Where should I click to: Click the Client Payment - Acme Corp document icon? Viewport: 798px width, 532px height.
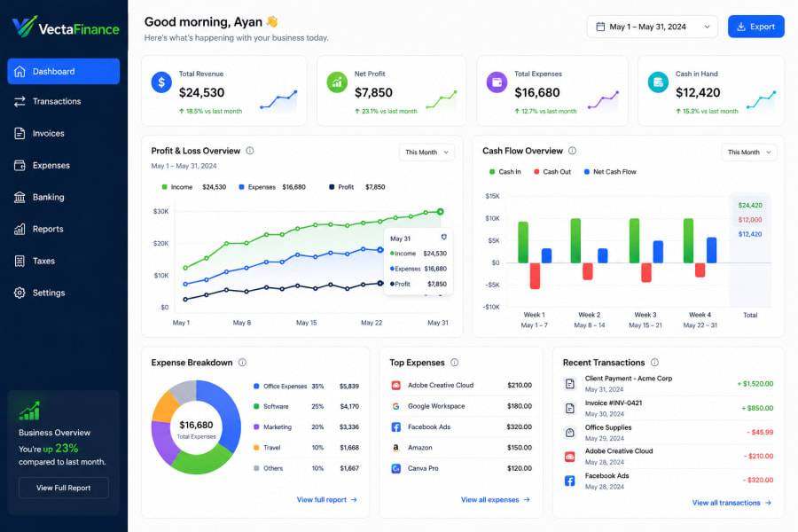point(570,384)
